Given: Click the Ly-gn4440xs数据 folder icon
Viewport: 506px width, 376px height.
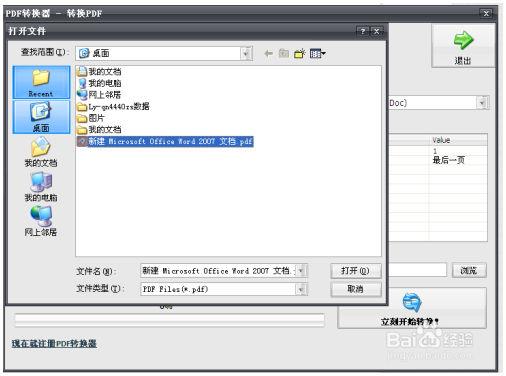Looking at the screenshot, I should (82, 107).
